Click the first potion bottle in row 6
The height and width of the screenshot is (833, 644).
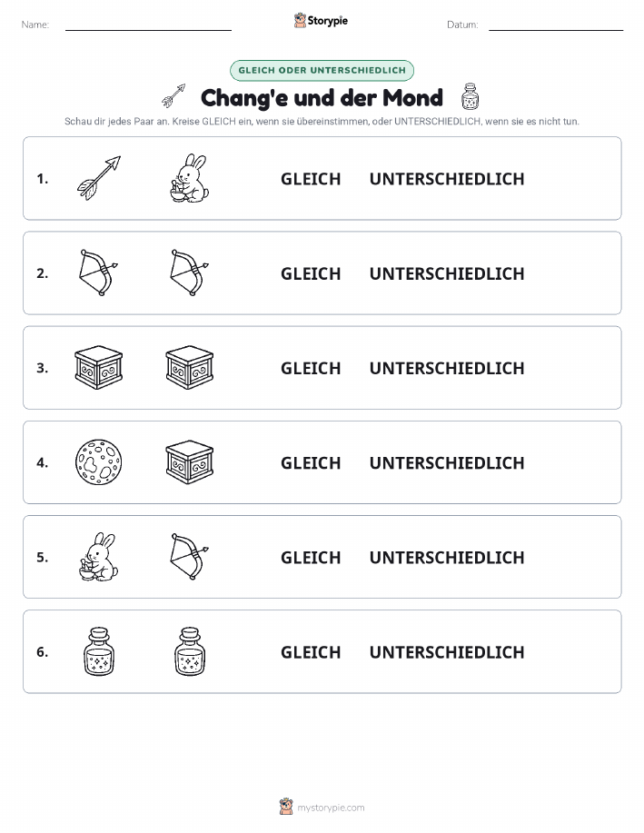[99, 651]
